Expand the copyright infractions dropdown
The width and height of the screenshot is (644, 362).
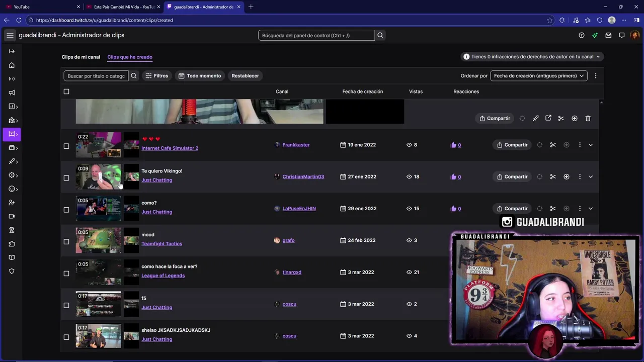tap(532, 57)
